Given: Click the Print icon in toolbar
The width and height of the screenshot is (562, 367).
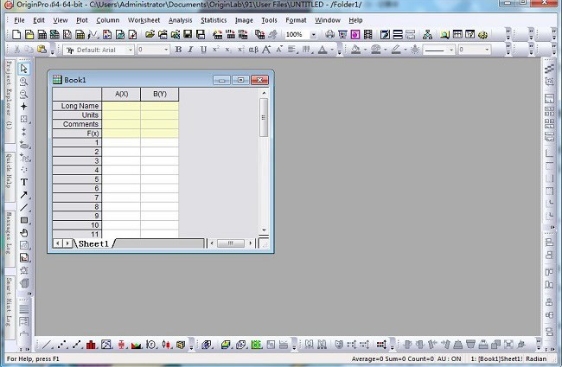Looking at the screenshot, I should click(330, 34).
